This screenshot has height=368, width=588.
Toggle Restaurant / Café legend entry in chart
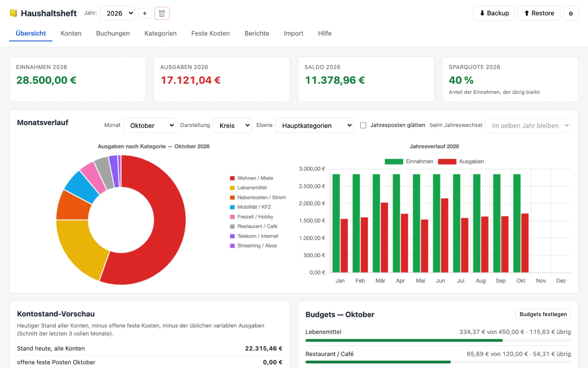pyautogui.click(x=254, y=226)
